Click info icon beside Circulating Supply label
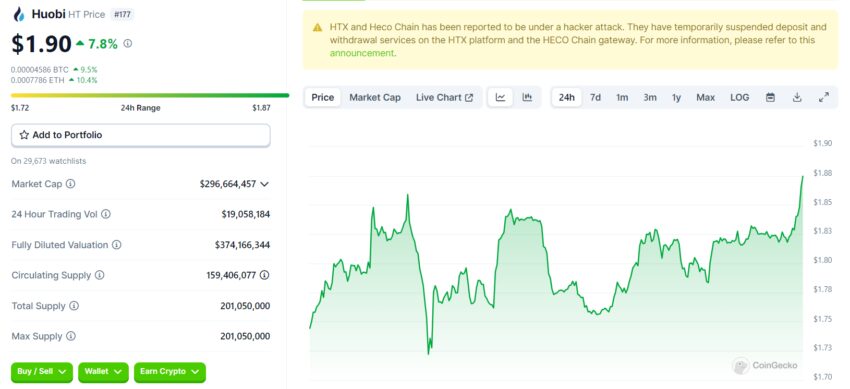 pos(99,275)
